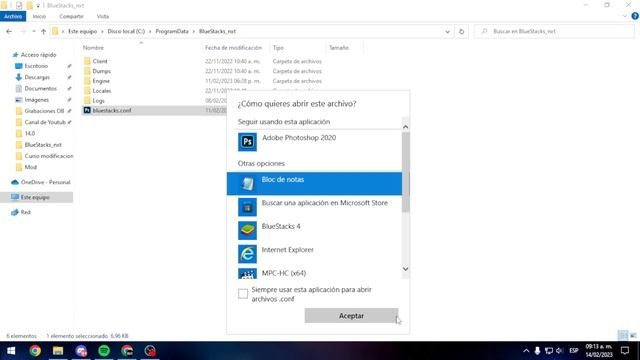Open the Archivo ribbon tab

(x=13, y=16)
